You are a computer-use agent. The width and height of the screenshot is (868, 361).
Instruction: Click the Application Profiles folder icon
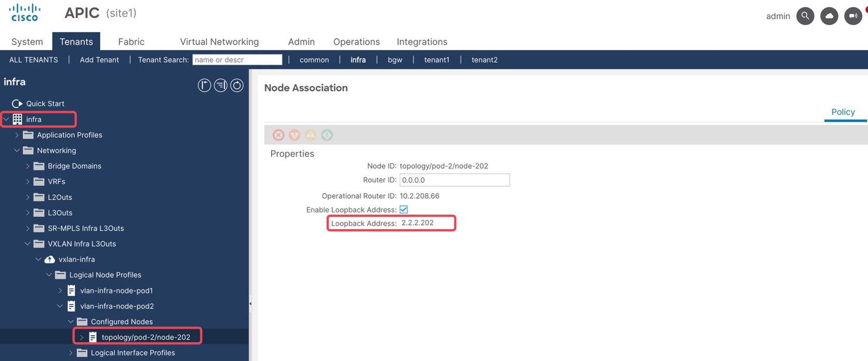point(28,135)
